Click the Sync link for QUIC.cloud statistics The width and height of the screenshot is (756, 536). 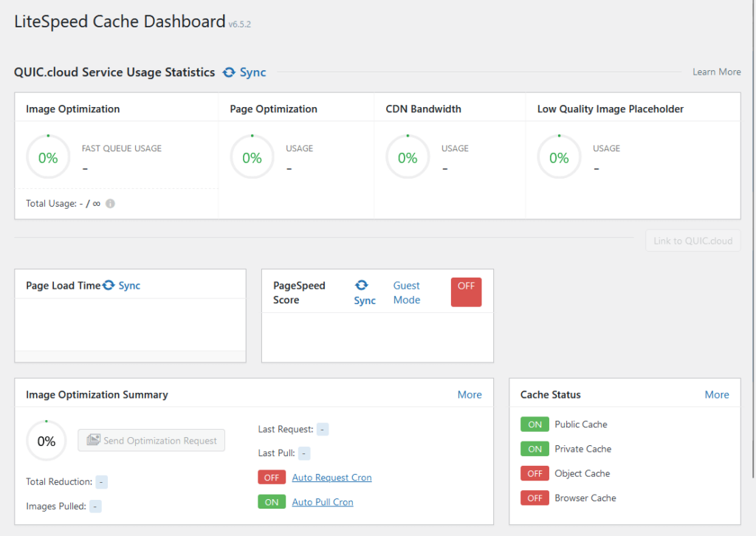pyautogui.click(x=253, y=72)
